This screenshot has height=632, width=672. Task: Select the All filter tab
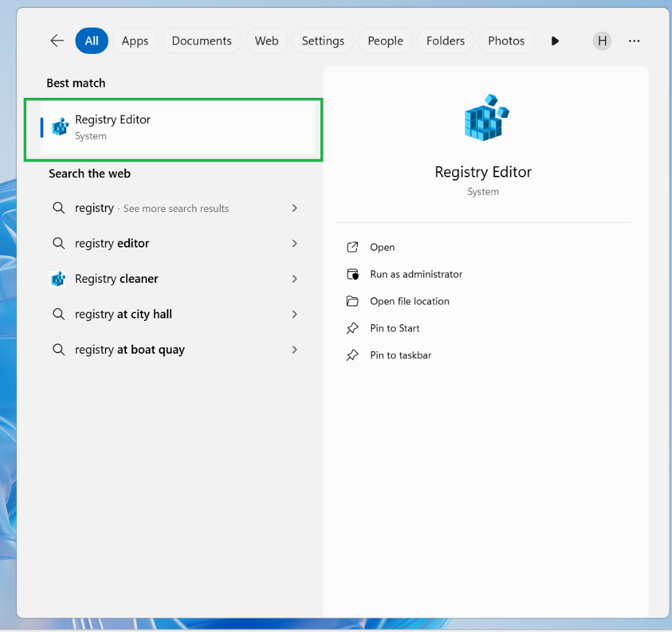click(92, 41)
